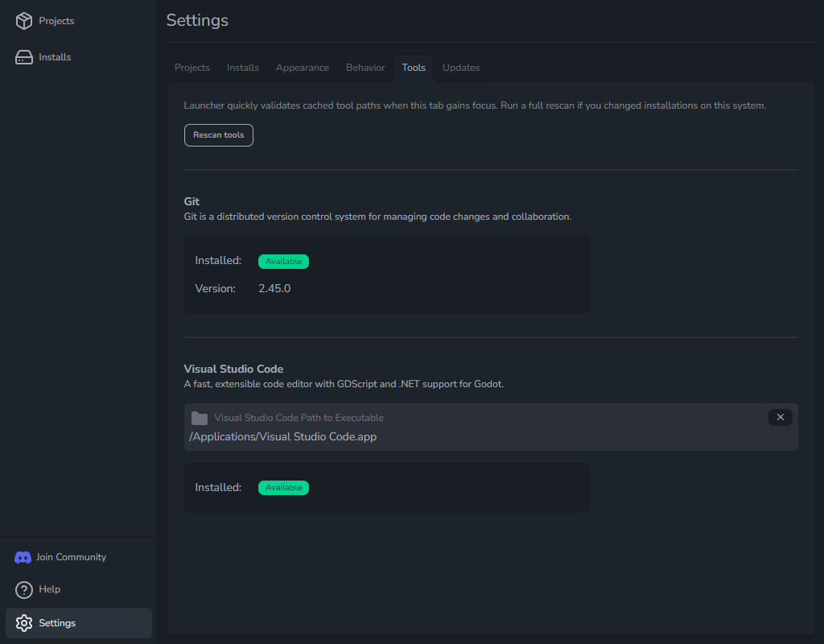The width and height of the screenshot is (824, 644).
Task: Click the Settings page title
Action: tap(197, 20)
